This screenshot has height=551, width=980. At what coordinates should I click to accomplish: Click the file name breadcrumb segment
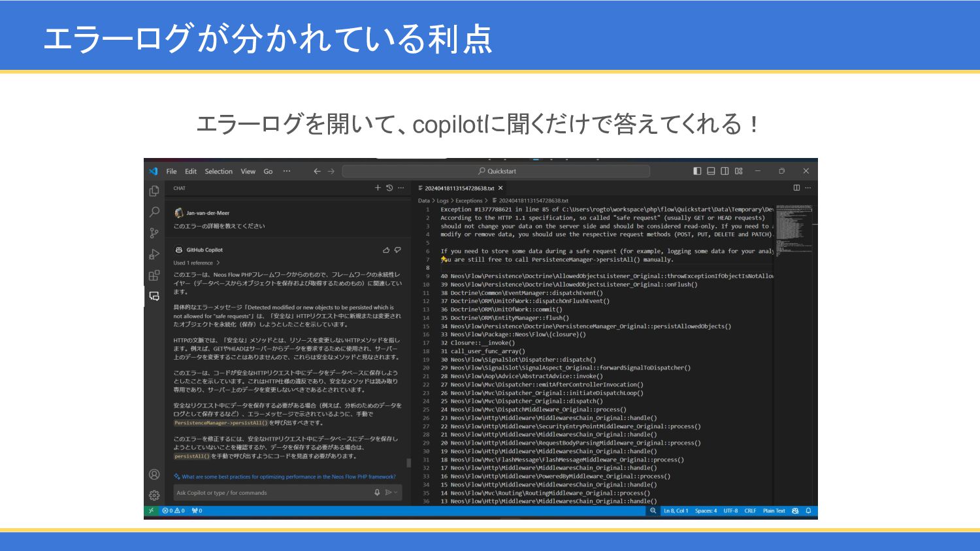click(x=530, y=201)
